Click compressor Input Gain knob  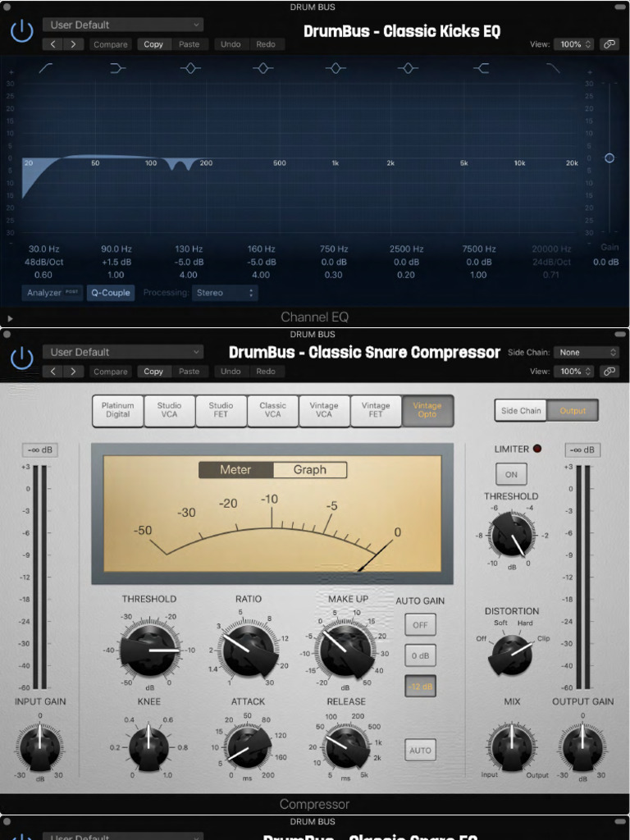pos(39,746)
